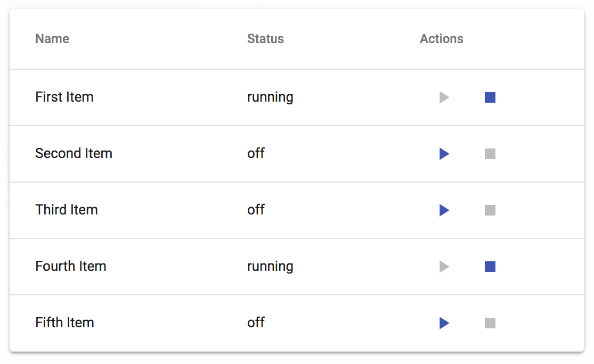
Task: Click the Status column header
Action: (265, 39)
